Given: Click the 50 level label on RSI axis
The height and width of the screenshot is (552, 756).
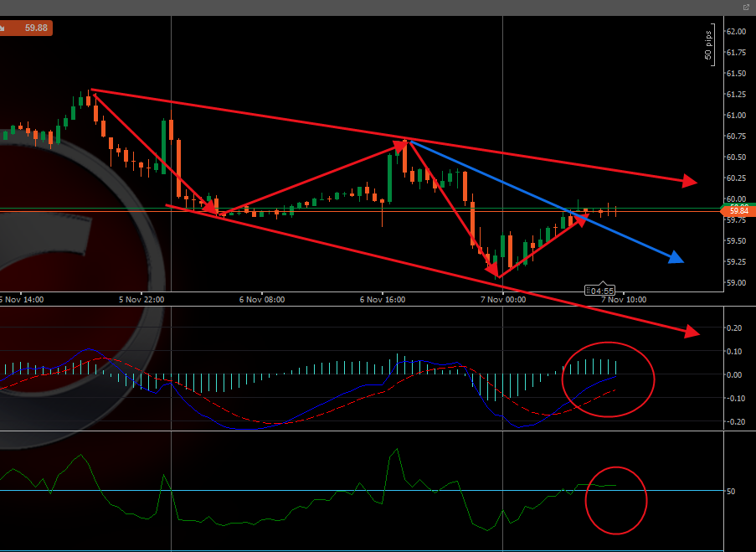Looking at the screenshot, I should pyautogui.click(x=731, y=491).
